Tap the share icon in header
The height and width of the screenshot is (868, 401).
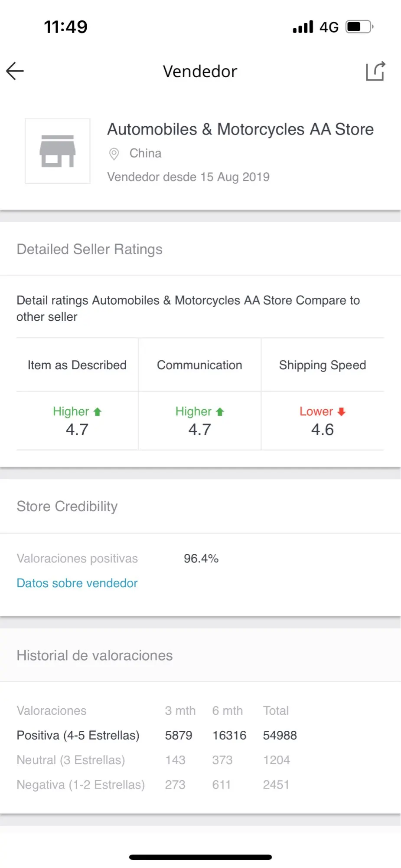point(375,71)
